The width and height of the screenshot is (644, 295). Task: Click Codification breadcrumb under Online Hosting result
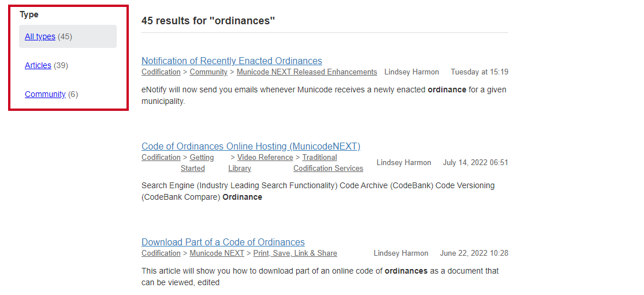click(161, 157)
